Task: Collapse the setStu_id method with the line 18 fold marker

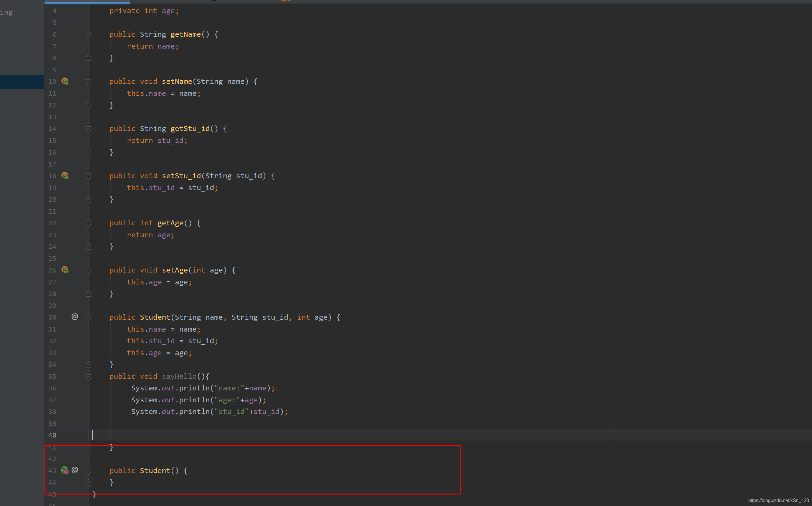Action: click(x=88, y=176)
